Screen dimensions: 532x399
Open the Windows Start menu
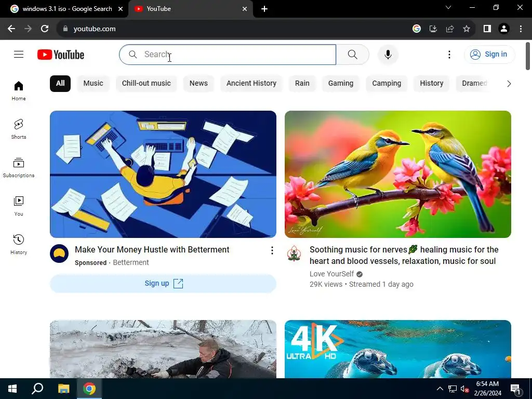click(12, 389)
